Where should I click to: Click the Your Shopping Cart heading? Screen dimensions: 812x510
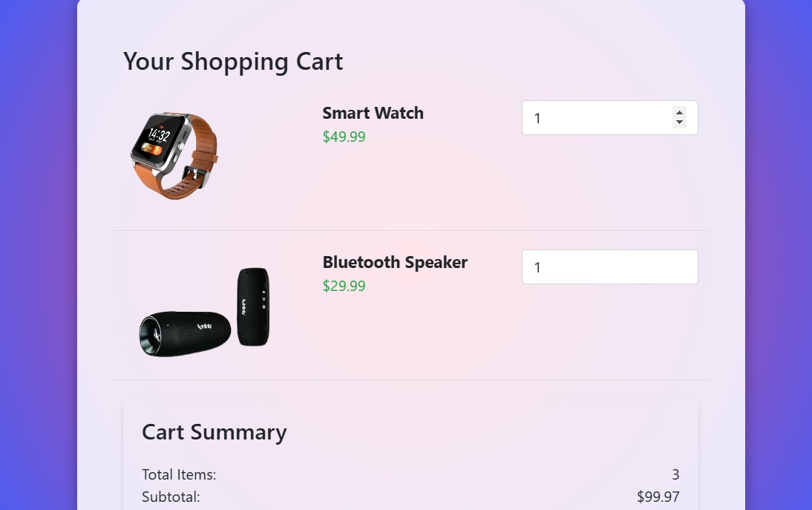[233, 62]
